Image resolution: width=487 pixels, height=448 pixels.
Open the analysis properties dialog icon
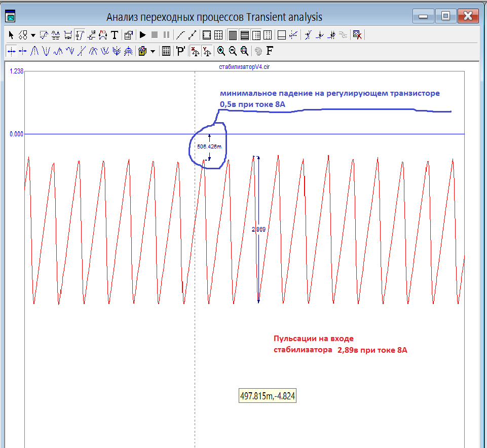[128, 35]
